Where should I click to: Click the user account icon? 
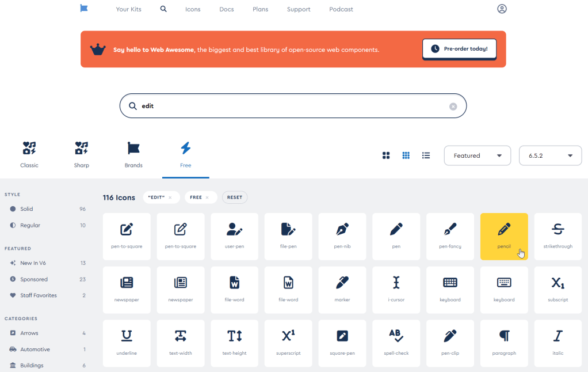click(502, 9)
